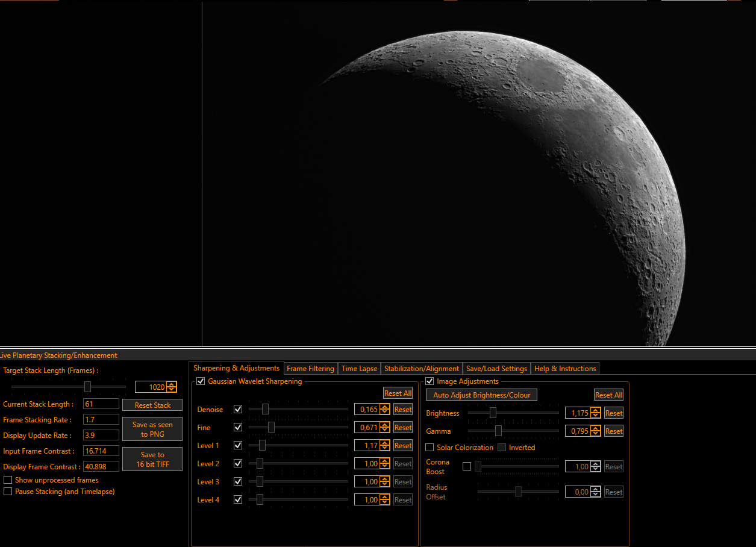Click Save as seen to PNG
This screenshot has width=756, height=547.
152,430
